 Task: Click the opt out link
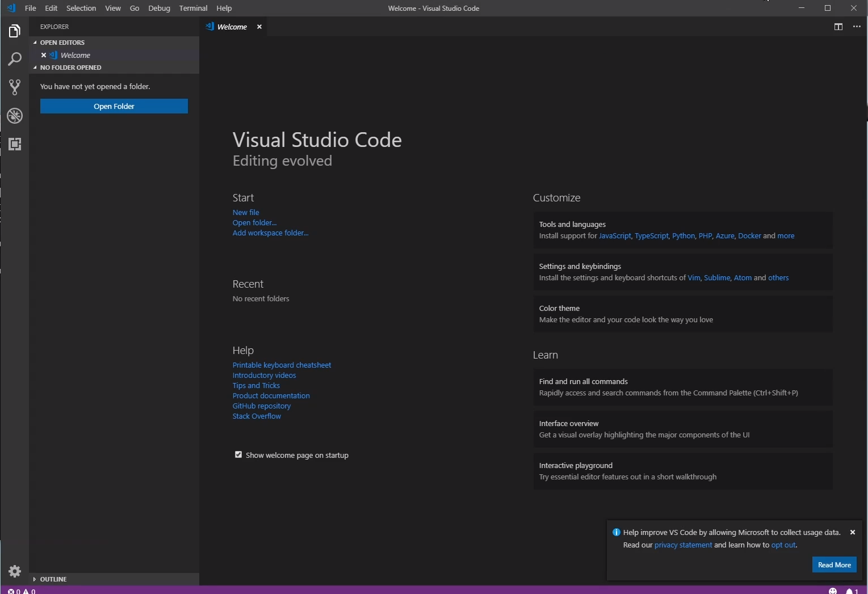click(x=783, y=545)
